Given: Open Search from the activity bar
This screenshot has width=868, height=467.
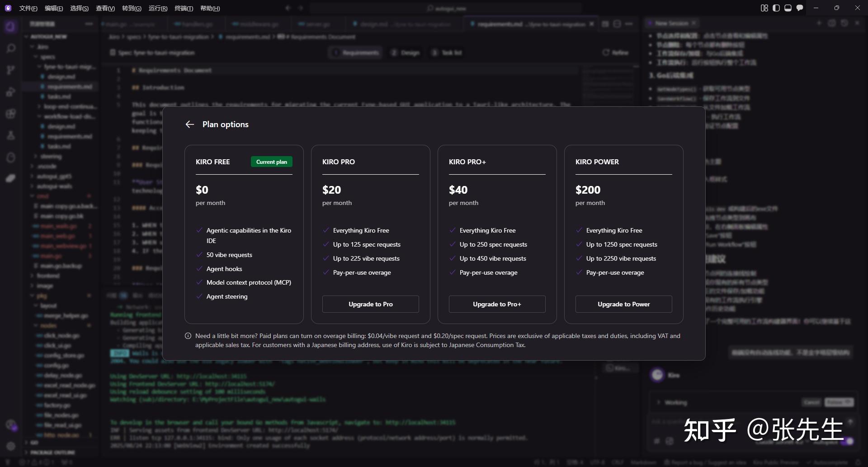Looking at the screenshot, I should [x=11, y=48].
